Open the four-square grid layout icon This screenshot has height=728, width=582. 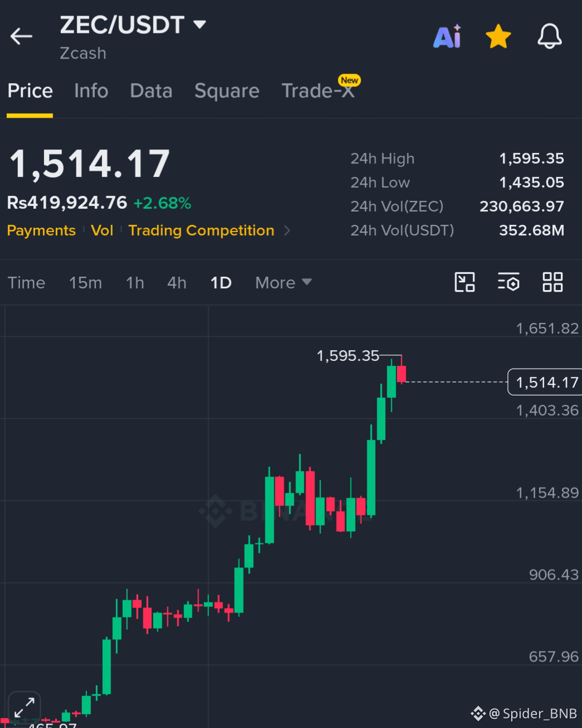tap(552, 282)
